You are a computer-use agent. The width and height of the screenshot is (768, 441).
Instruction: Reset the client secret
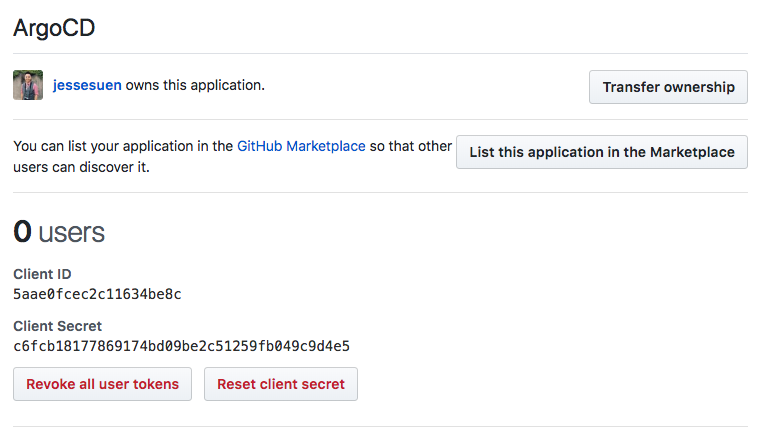pyautogui.click(x=280, y=384)
